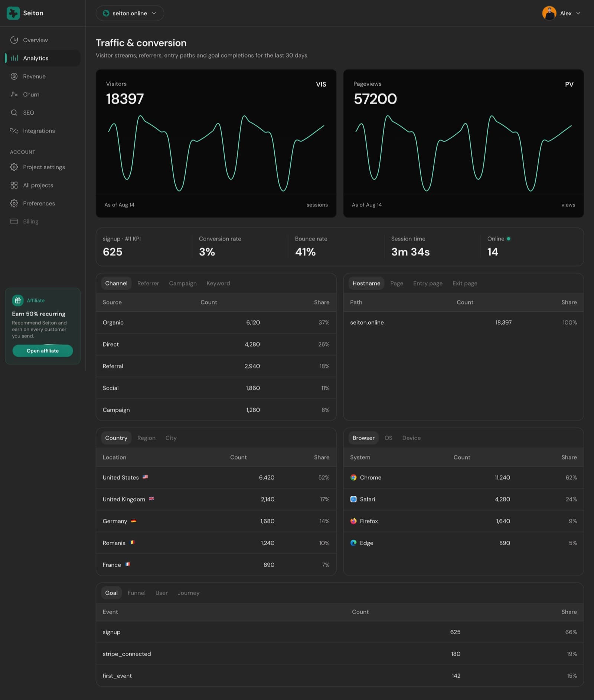Switch to the Keyword tab
Viewport: 594px width, 700px height.
pyautogui.click(x=218, y=284)
